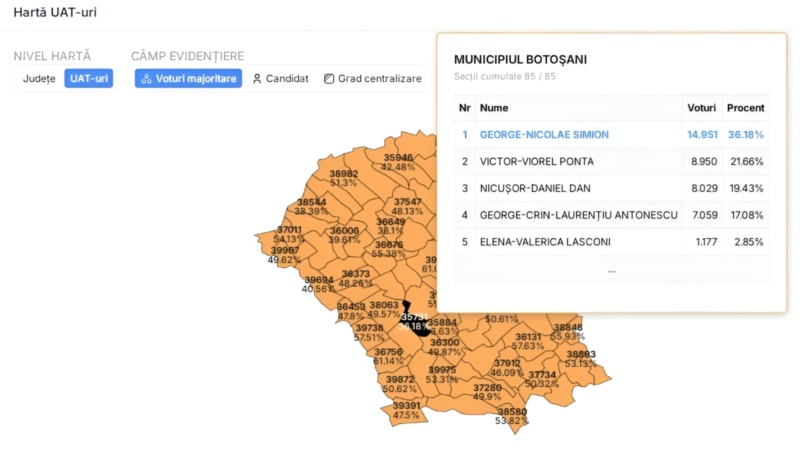Image resolution: width=800 pixels, height=450 pixels.
Task: Select the Grad centralizare highlight option
Action: click(x=373, y=79)
